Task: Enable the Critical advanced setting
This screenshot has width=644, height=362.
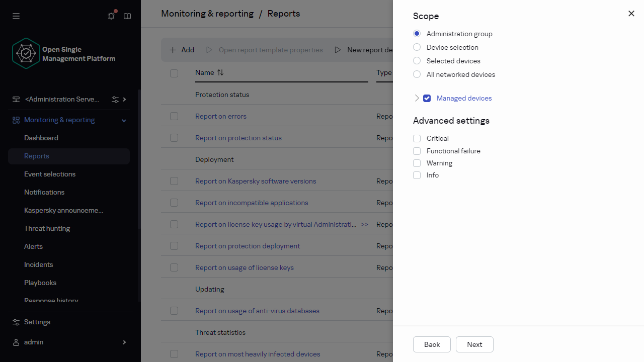Action: pos(417,138)
